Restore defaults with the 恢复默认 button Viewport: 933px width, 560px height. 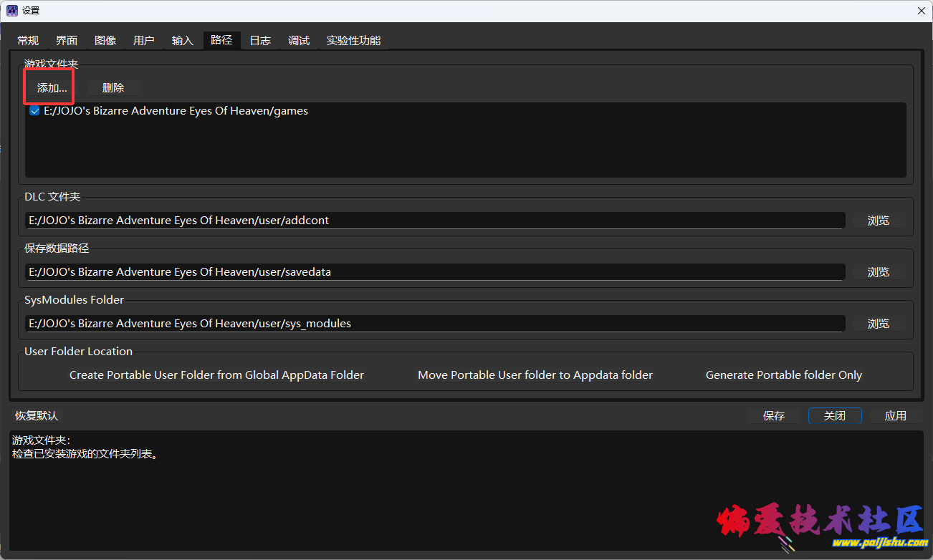click(x=37, y=416)
